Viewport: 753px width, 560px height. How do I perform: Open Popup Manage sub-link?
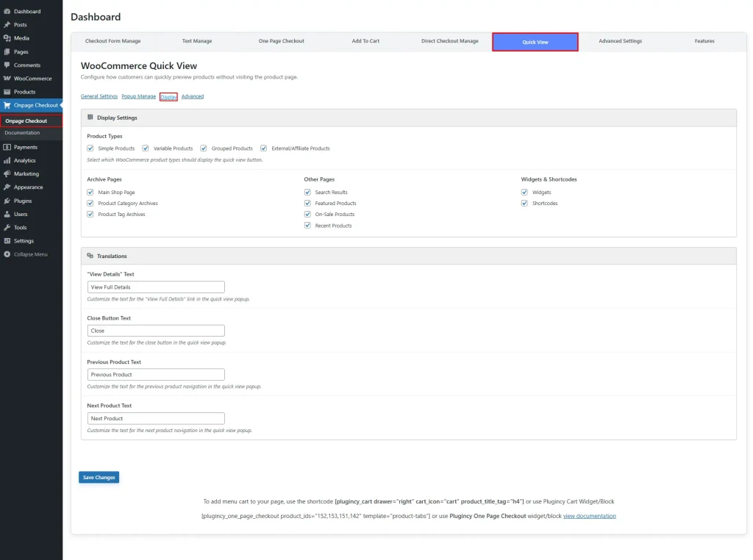(x=139, y=96)
